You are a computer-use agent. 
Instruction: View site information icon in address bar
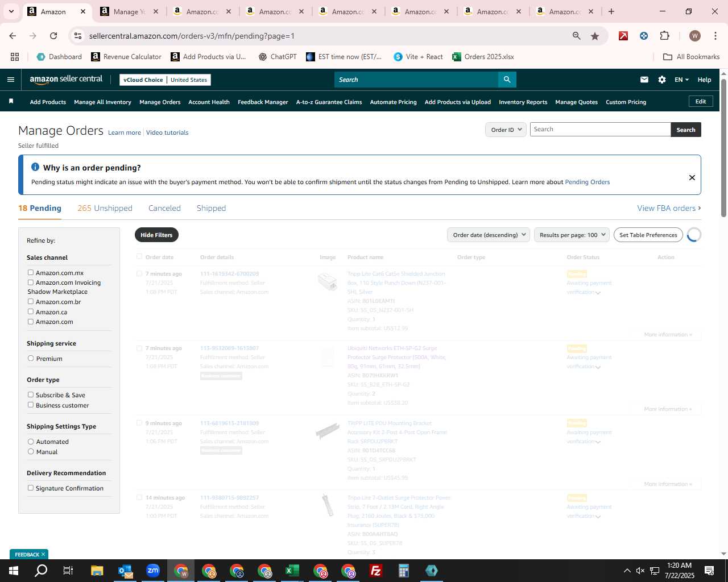click(x=78, y=36)
